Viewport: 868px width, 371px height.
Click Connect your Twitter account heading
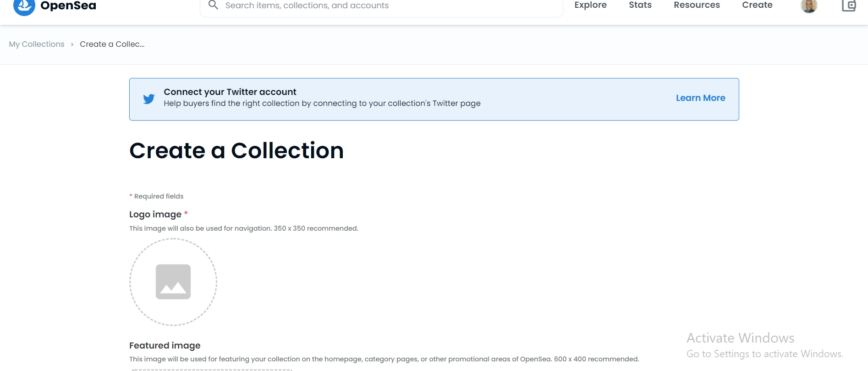pos(230,92)
